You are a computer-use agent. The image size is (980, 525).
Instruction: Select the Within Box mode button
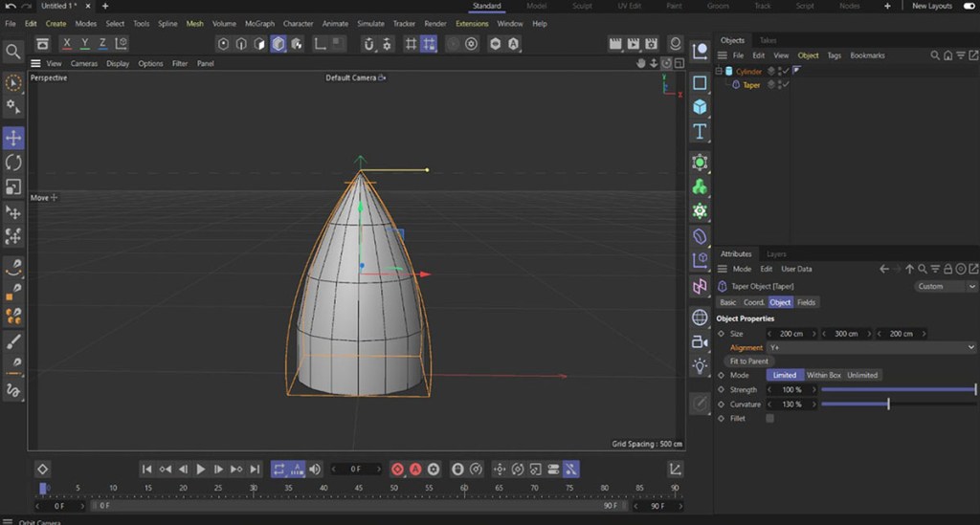[823, 375]
